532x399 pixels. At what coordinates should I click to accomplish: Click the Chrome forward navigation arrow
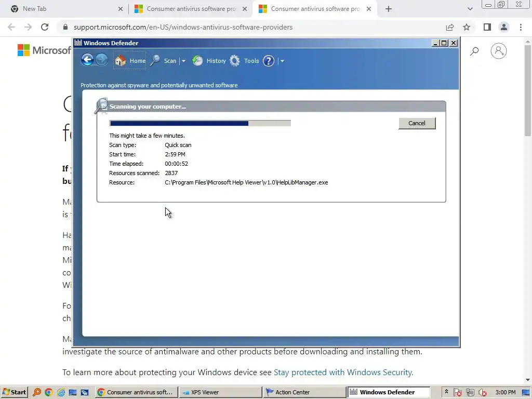(28, 27)
